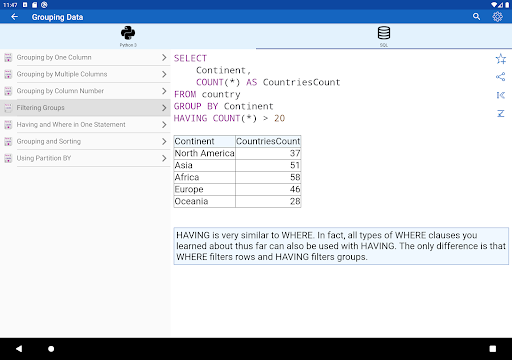
Task: Tap the back arrow icon
Action: (14, 17)
